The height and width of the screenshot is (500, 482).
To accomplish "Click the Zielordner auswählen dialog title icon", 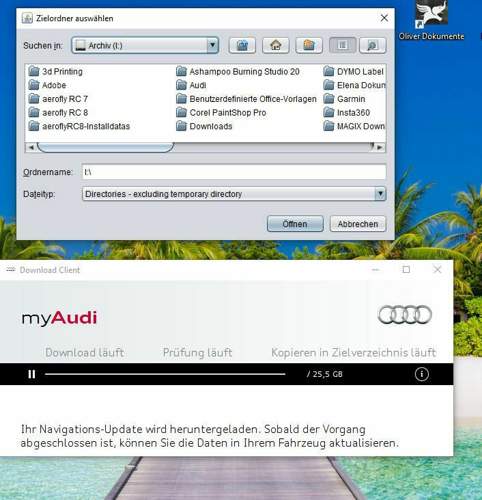I will 27,18.
